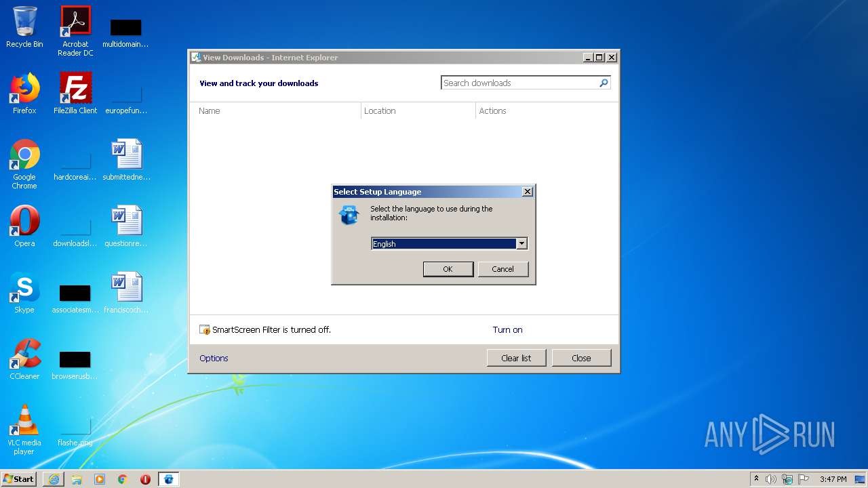The width and height of the screenshot is (868, 488).
Task: Open VLC media player shortcut
Action: click(24, 430)
